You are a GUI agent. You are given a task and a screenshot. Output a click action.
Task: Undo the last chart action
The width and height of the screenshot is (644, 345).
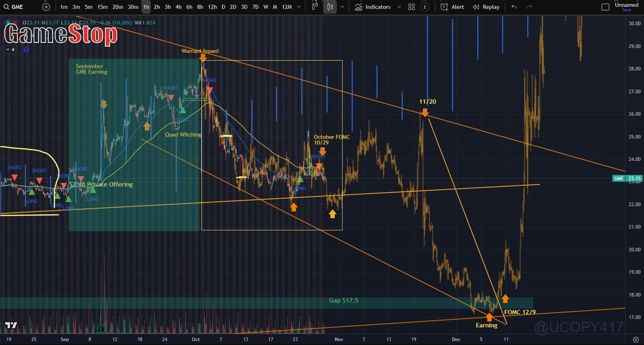pos(515,7)
